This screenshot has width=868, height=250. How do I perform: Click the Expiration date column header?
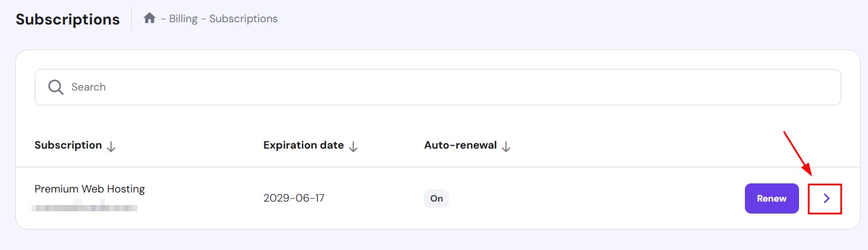[303, 145]
